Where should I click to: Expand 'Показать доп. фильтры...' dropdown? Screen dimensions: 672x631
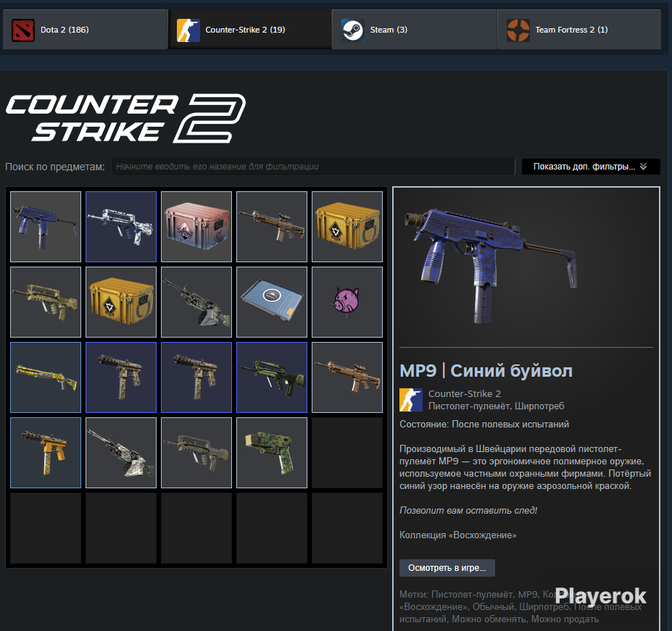coord(591,166)
